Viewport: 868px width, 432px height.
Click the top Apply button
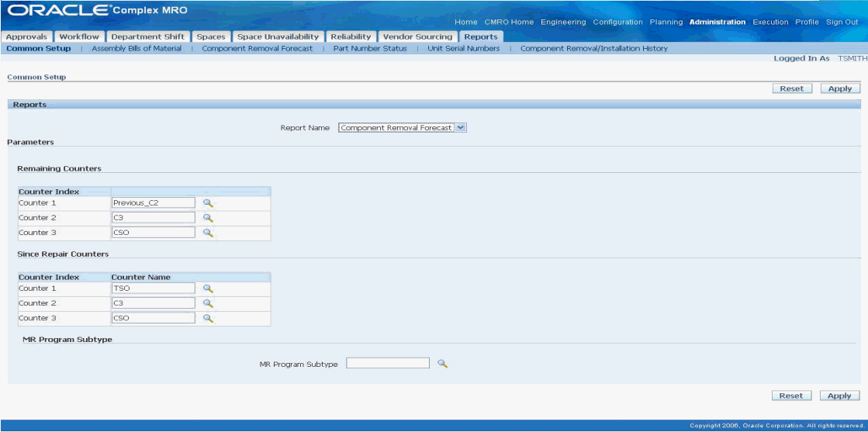coord(840,88)
